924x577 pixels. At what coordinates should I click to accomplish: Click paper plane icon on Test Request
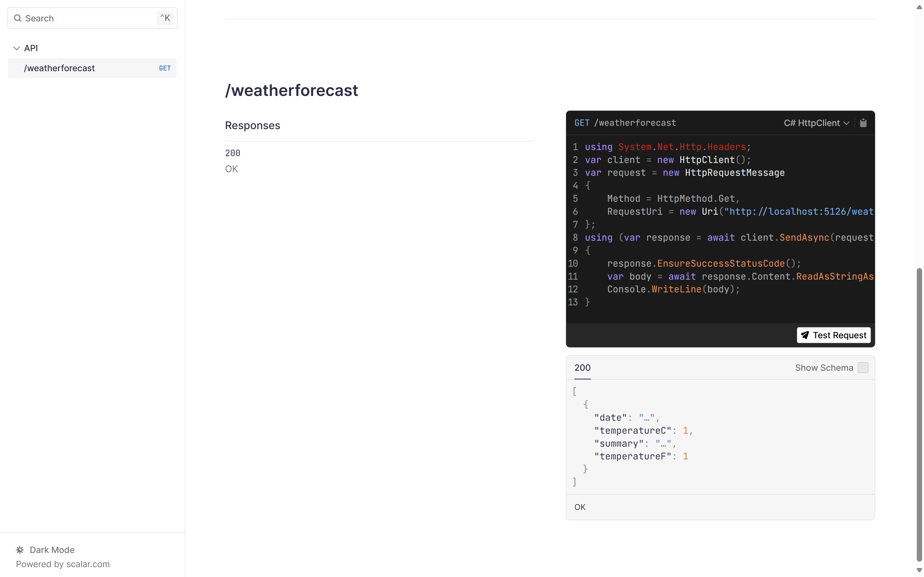(x=805, y=335)
